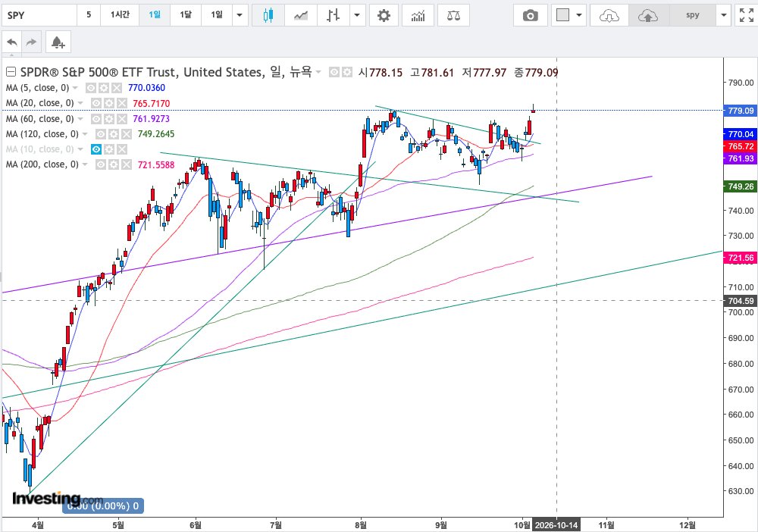Redo the chart action

click(31, 42)
